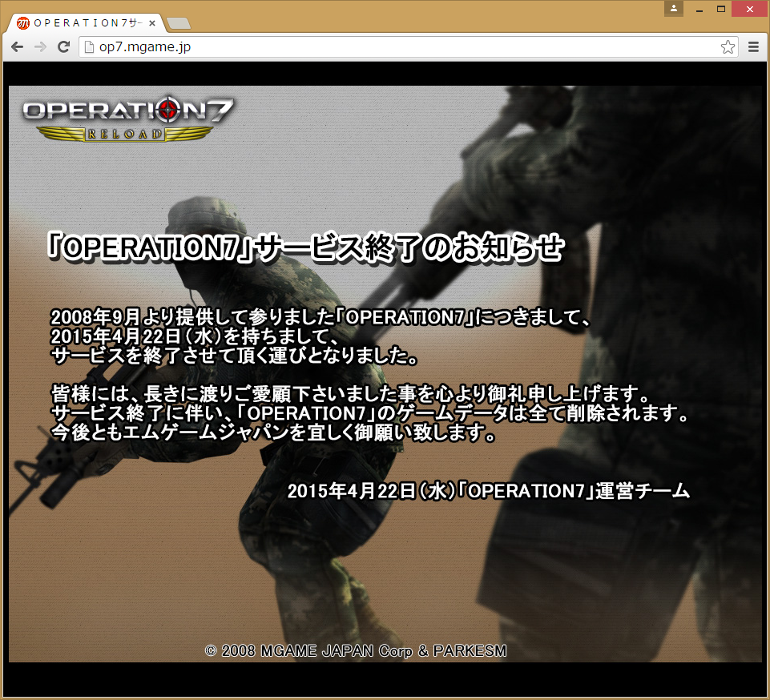This screenshot has width=770, height=700.
Task: Bookmark this page with the star icon
Action: coord(728,47)
